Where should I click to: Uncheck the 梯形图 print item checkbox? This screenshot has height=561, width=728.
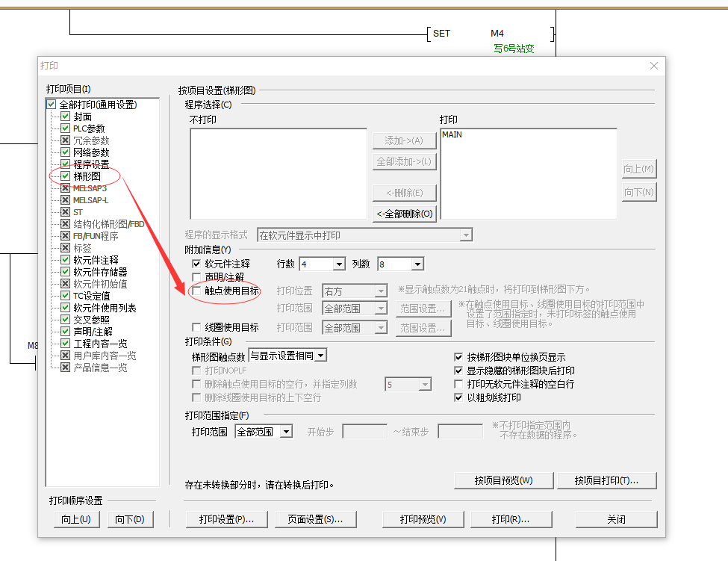click(x=66, y=176)
